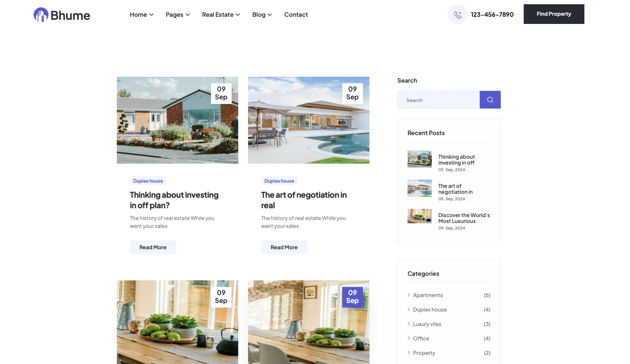This screenshot has height=364, width=630.
Task: Click the arrow before Luxury vilas
Action: pyautogui.click(x=409, y=324)
